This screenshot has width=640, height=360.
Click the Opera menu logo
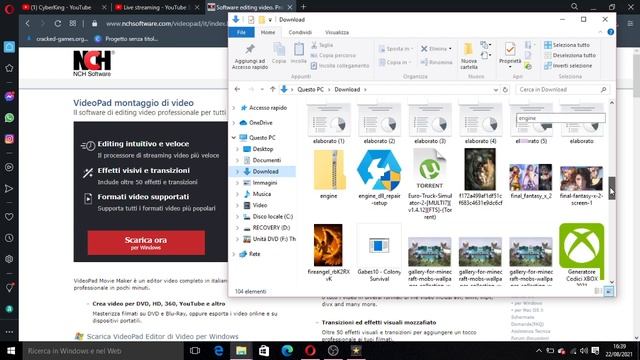pos(9,8)
